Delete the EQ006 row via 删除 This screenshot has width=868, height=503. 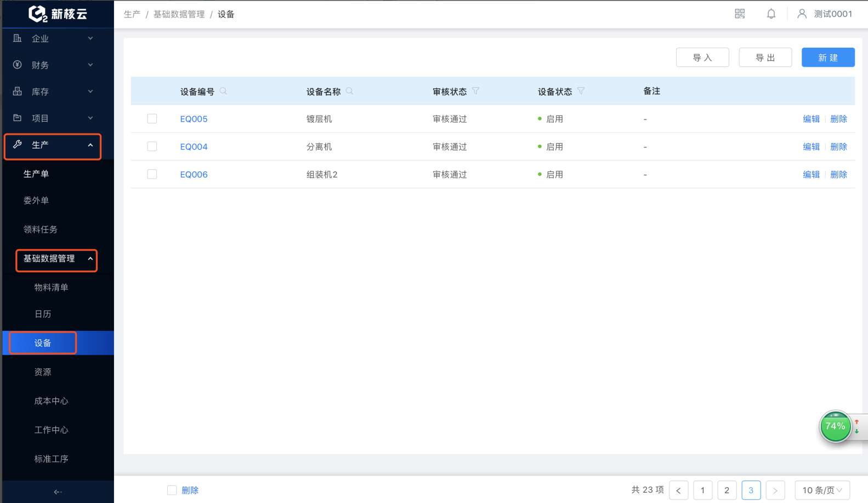[838, 175]
